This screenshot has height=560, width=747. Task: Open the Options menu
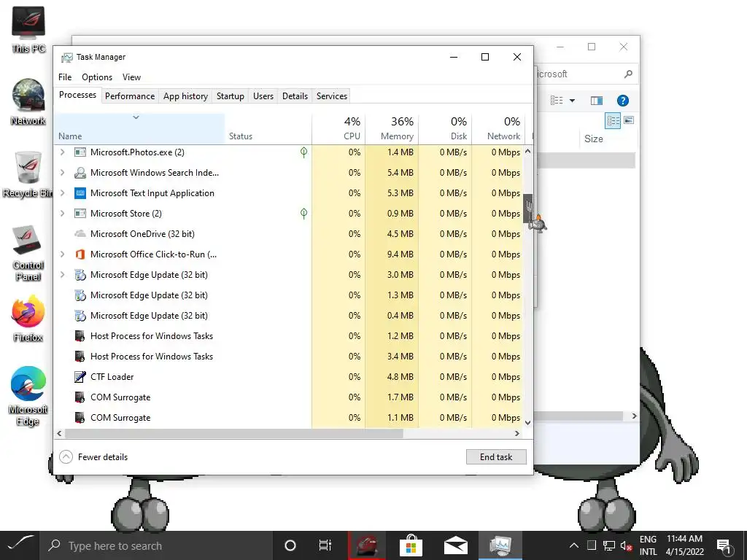tap(97, 77)
